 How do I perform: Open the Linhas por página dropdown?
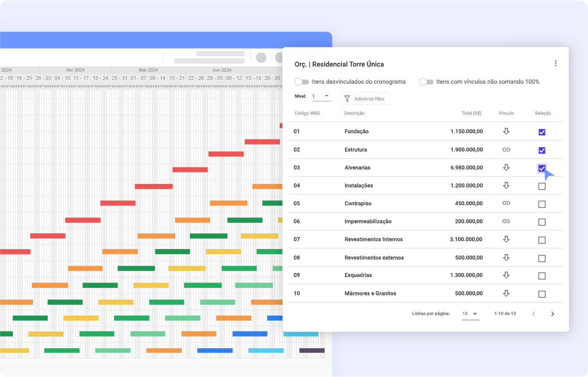[x=471, y=314]
